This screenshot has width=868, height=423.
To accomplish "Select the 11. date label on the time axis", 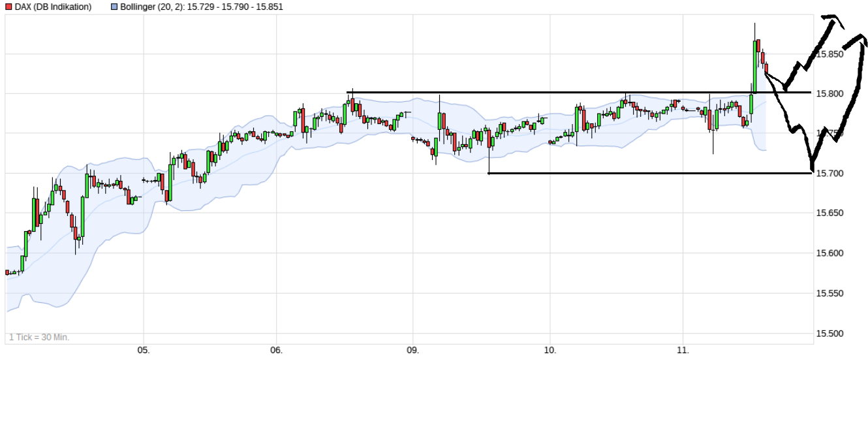I will tap(683, 351).
